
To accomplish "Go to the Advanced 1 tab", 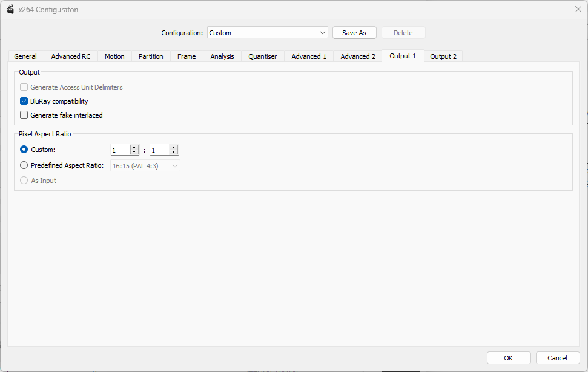I will pyautogui.click(x=309, y=56).
